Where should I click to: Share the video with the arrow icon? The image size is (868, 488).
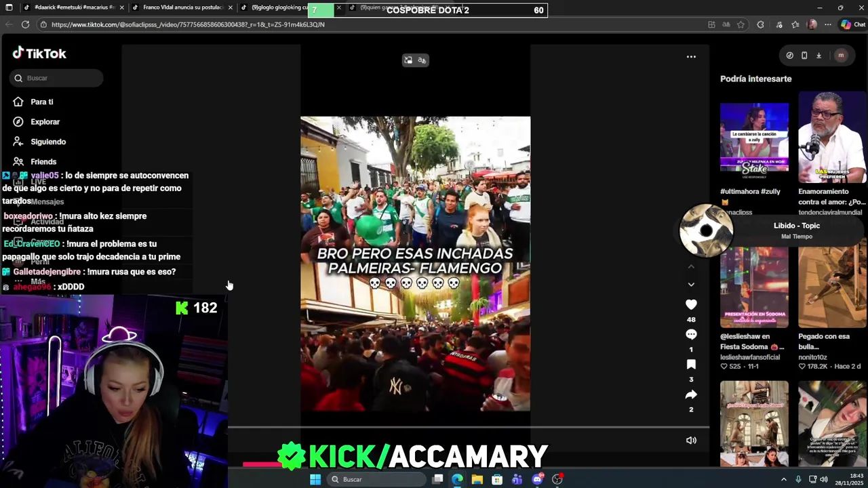point(691,394)
